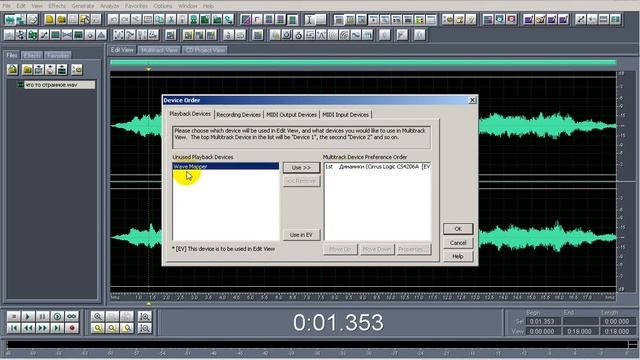Screen dimensions: 640x360
Task: Click the green horizontal zoom bar above waveform
Action: coord(363,62)
